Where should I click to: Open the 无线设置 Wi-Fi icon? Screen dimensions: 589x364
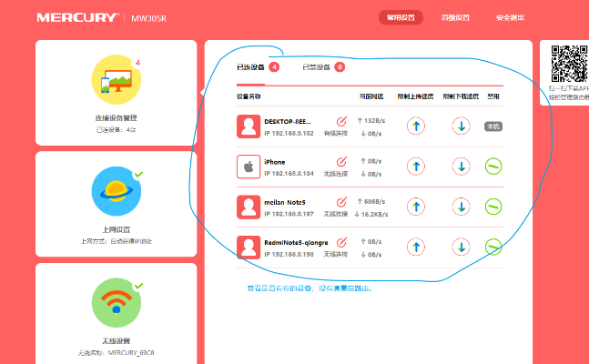point(117,303)
